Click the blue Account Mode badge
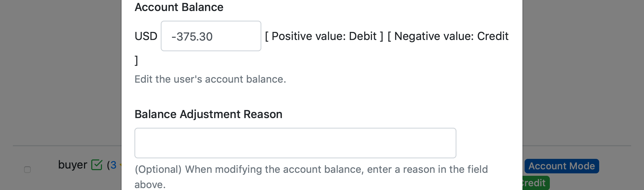The image size is (644, 190). pyautogui.click(x=562, y=166)
